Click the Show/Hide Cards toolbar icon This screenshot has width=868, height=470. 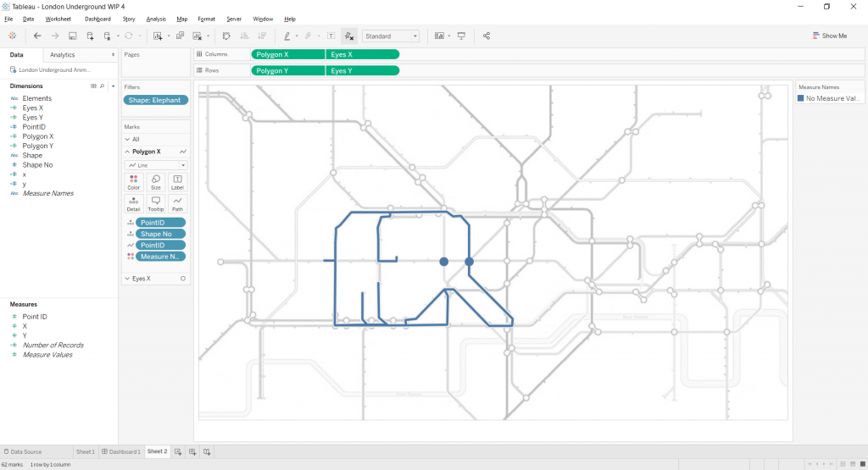[439, 36]
